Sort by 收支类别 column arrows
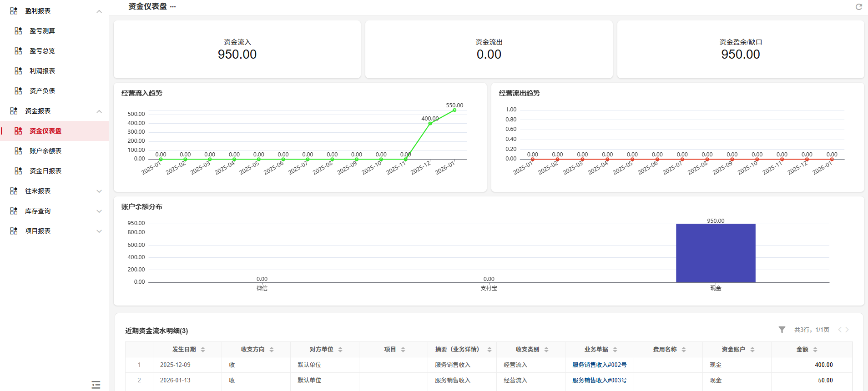 coord(546,350)
